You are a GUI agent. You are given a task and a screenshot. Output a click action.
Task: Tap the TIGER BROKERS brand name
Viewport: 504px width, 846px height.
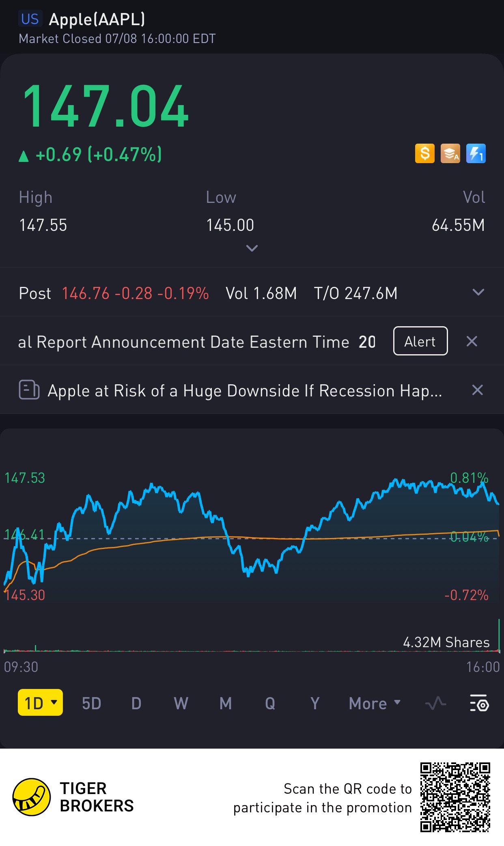click(x=97, y=797)
